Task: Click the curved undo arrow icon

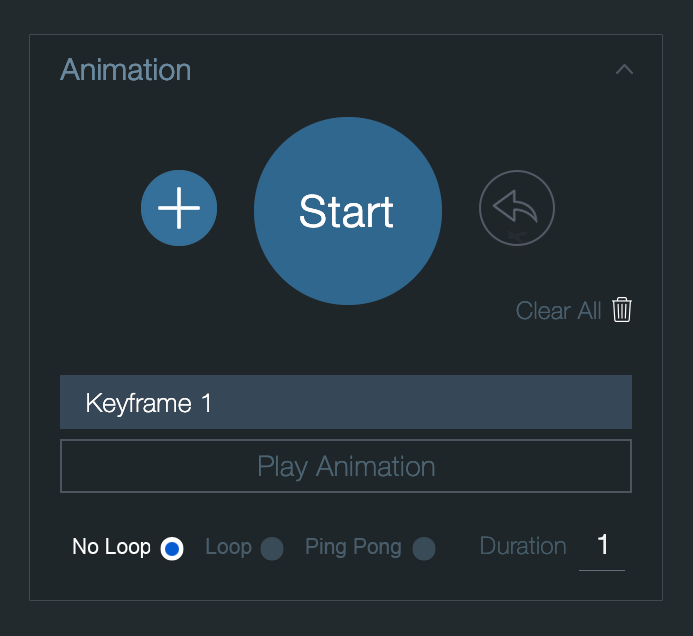Action: [517, 208]
